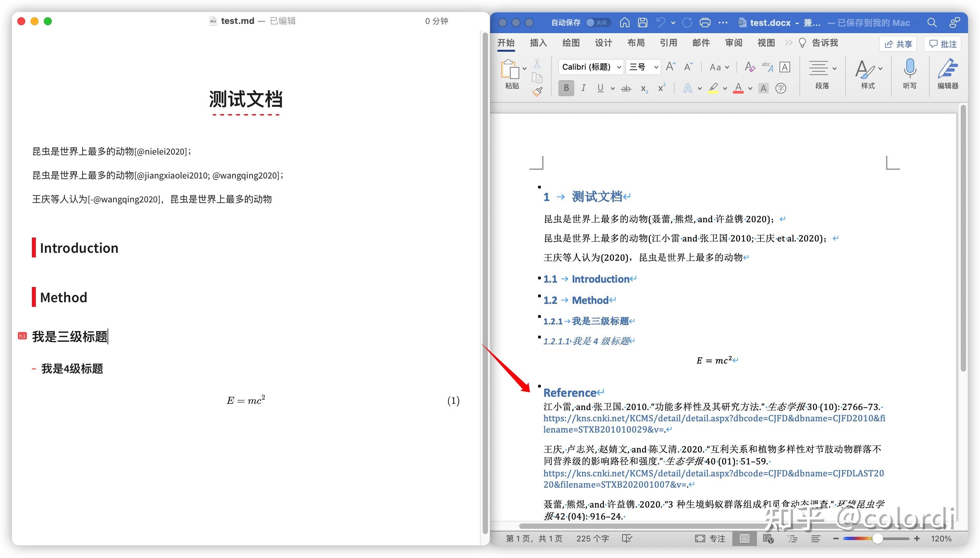The width and height of the screenshot is (980, 558).
Task: Decrease font size with the smaller A
Action: pos(689,67)
